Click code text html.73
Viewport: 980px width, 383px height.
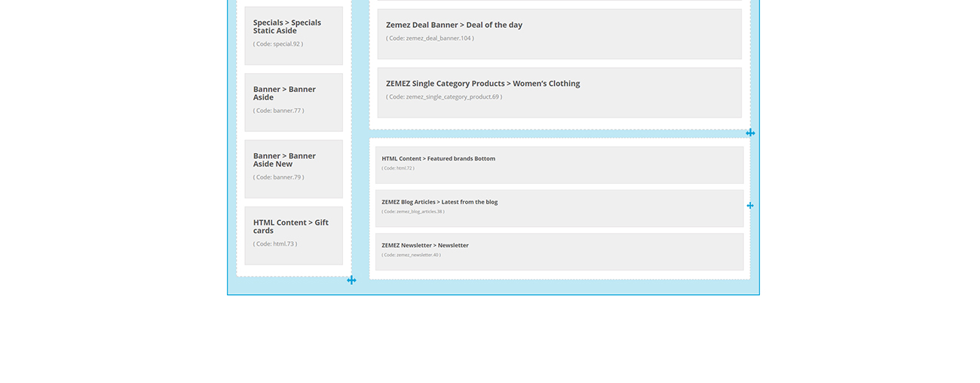point(275,244)
